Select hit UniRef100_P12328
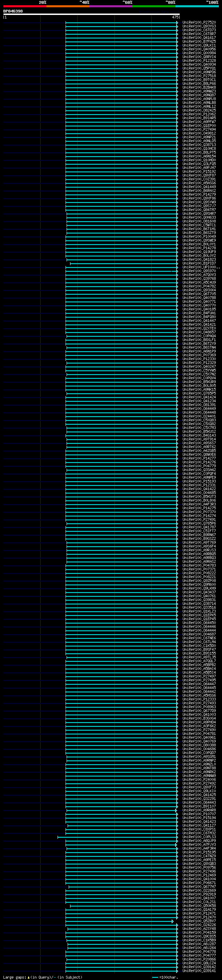Image resolution: width=222 pixels, height=980 pixels. coord(199,60)
